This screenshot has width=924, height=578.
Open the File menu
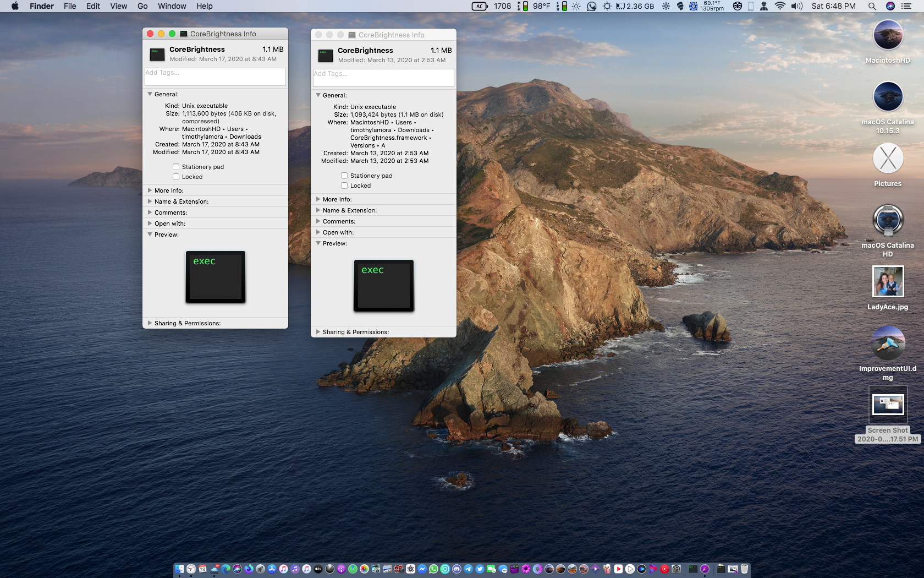click(70, 6)
